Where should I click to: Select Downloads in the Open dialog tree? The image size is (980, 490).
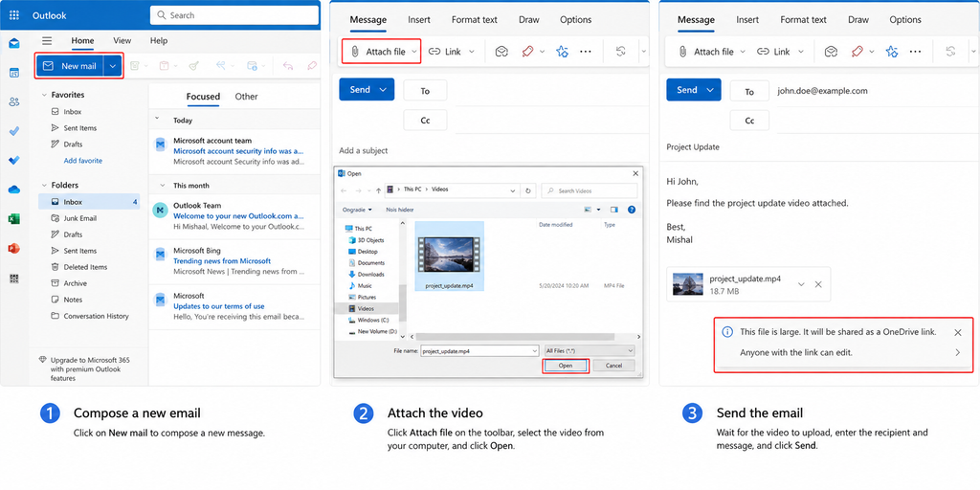point(370,275)
